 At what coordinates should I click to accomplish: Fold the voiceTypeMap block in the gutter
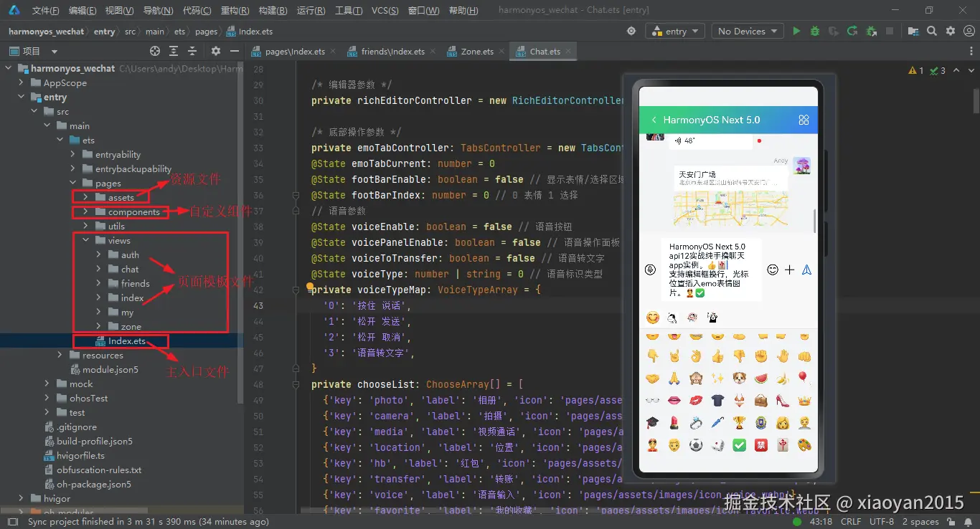pos(294,290)
